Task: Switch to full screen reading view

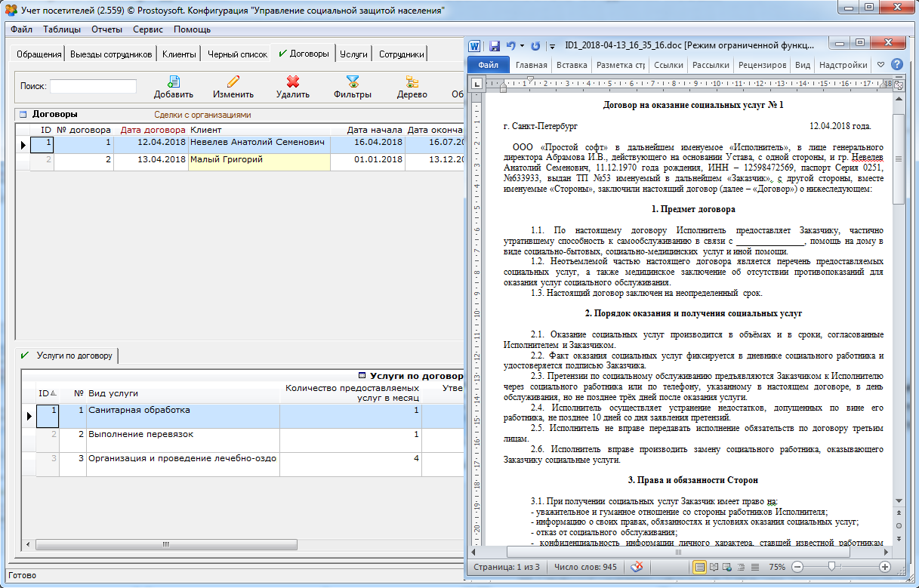Action: pos(714,566)
